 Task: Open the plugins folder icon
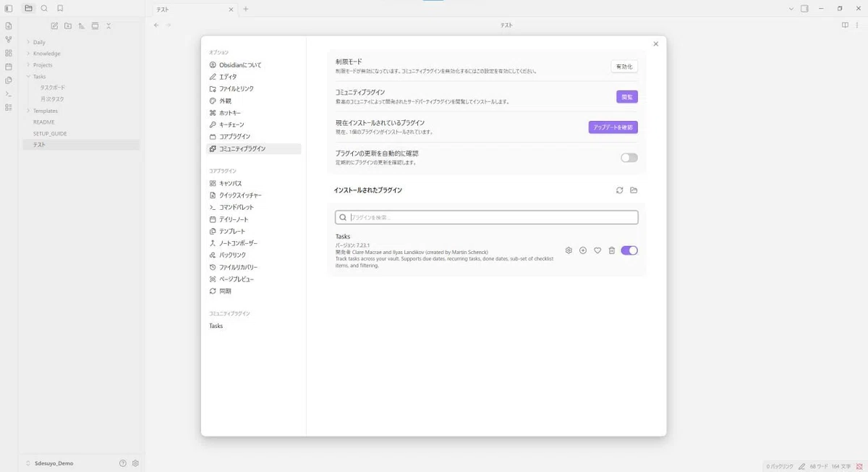click(x=634, y=190)
